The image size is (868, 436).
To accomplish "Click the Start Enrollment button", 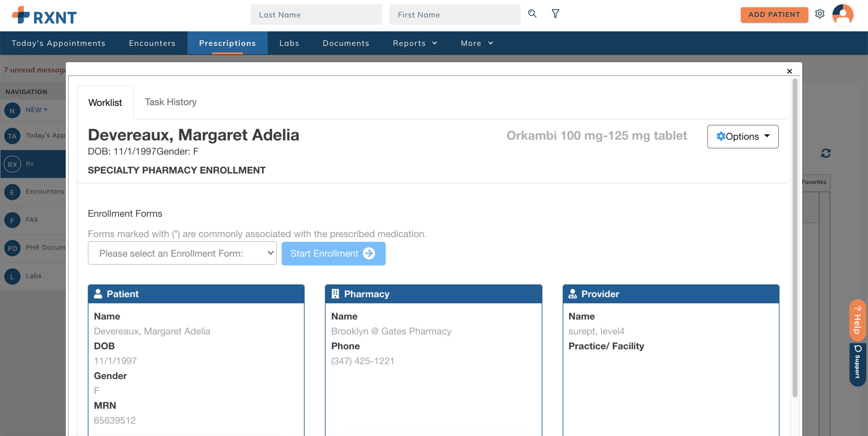I will 333,253.
